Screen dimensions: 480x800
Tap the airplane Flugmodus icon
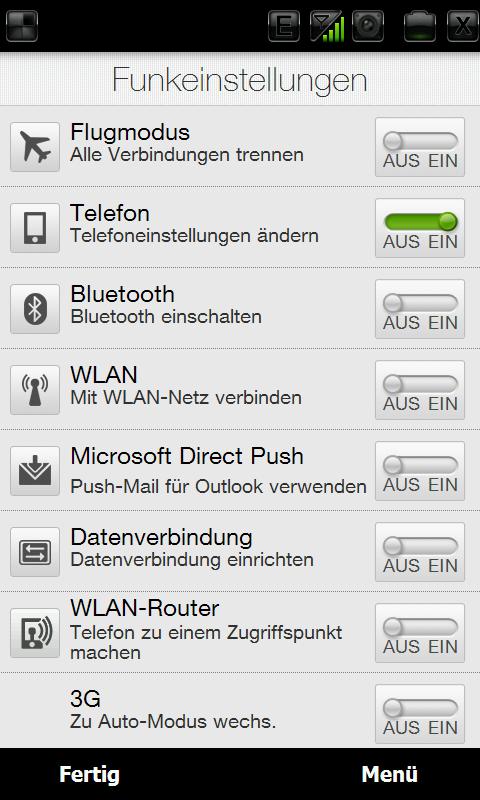[35, 147]
